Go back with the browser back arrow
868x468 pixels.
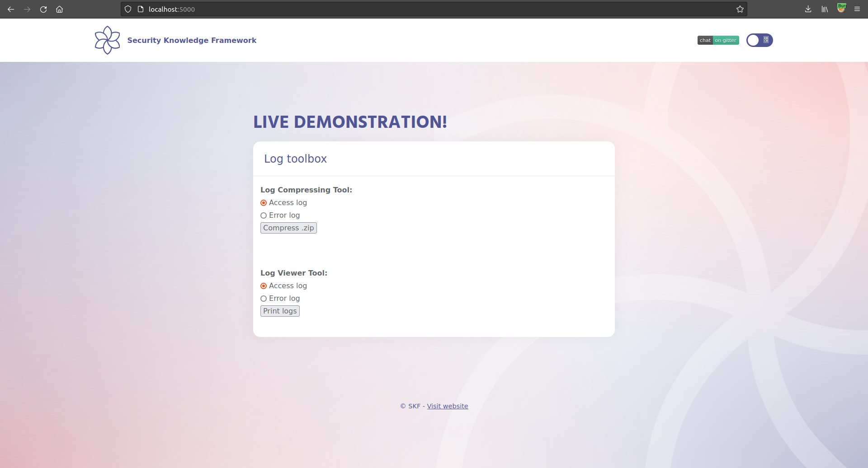pos(11,9)
